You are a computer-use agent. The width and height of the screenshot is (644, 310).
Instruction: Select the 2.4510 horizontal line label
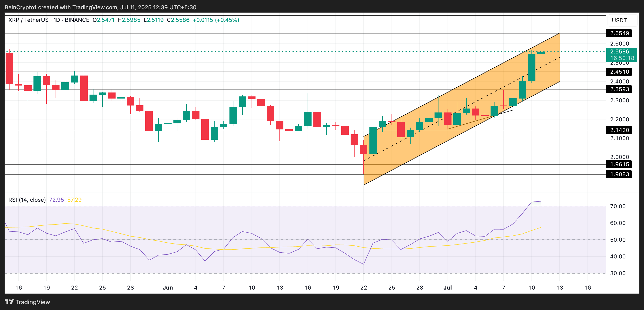pyautogui.click(x=619, y=72)
